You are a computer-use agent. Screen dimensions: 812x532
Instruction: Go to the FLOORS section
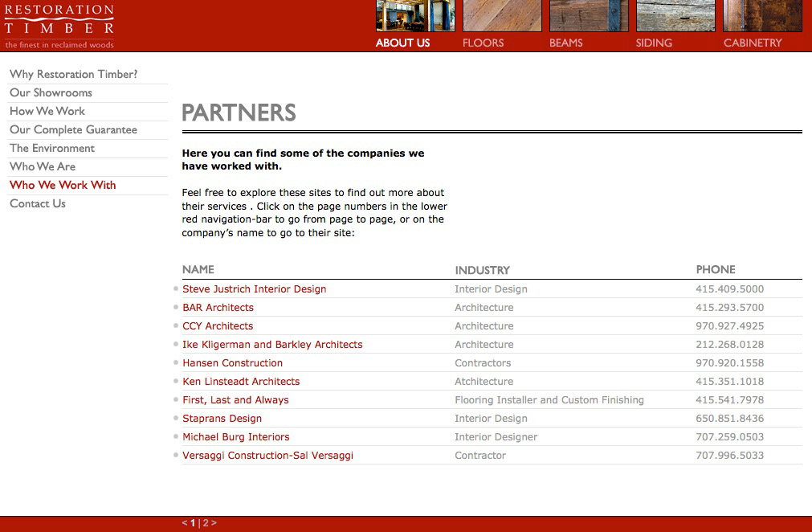[484, 43]
